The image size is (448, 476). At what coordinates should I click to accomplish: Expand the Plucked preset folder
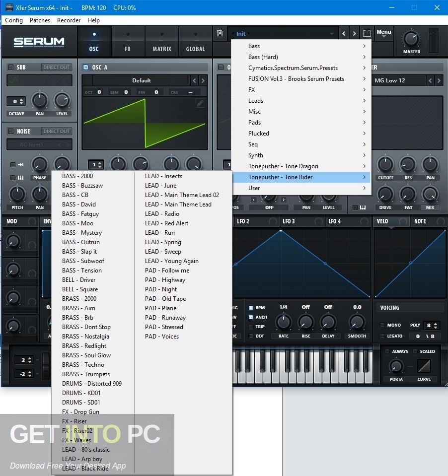[301, 133]
